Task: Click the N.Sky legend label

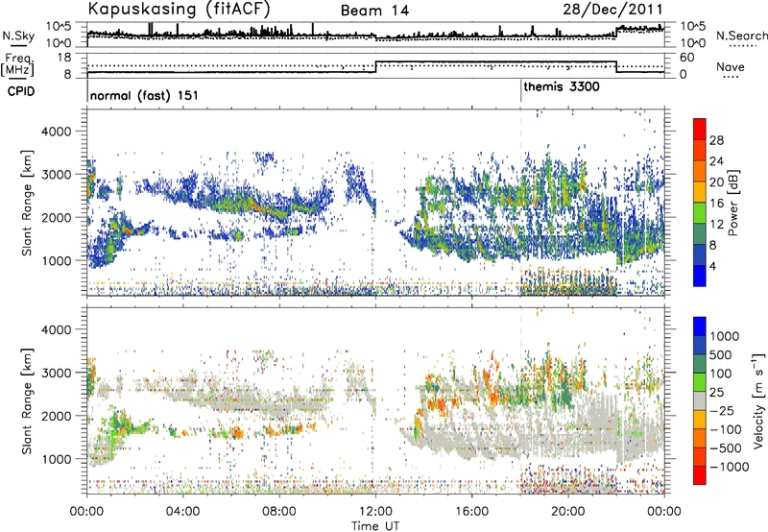Action: [x=18, y=36]
